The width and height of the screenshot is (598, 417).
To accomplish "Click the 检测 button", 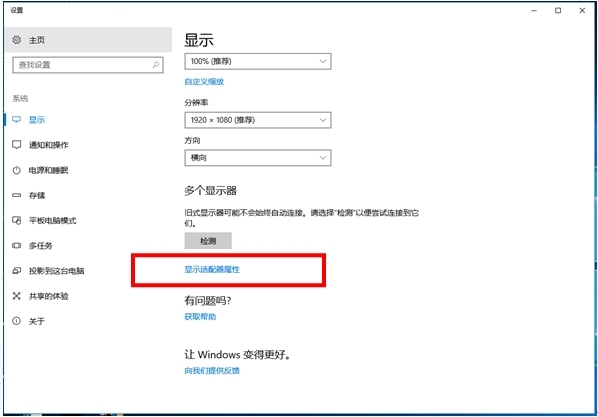I will point(208,241).
